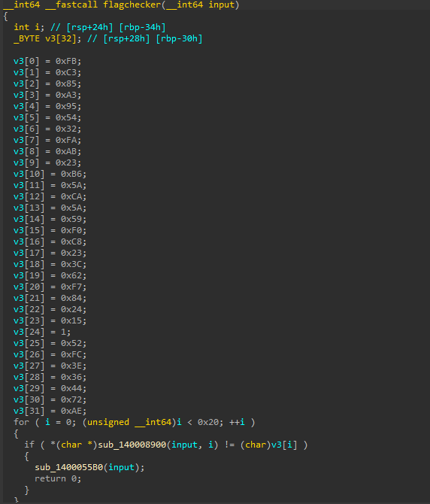This screenshot has height=504, width=430.
Task: Click the variable i declaration
Action: (38, 27)
